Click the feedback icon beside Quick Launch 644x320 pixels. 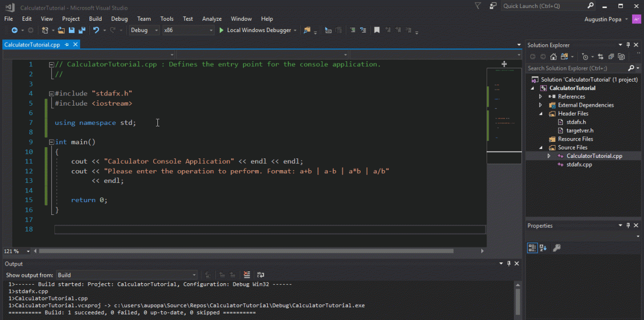click(x=494, y=6)
